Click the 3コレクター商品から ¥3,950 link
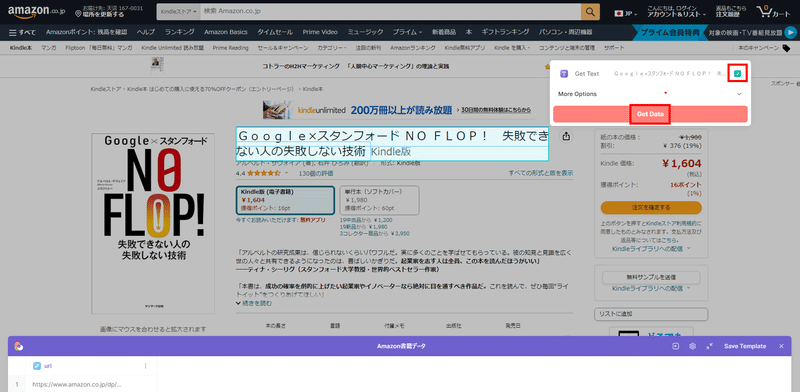Viewport: 800px width, 392px height. (x=375, y=233)
